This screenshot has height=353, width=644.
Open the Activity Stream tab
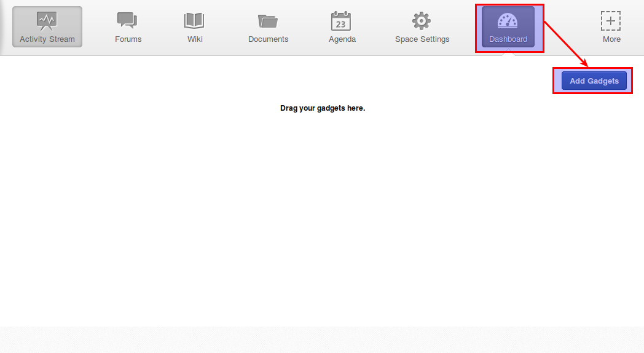(x=47, y=26)
